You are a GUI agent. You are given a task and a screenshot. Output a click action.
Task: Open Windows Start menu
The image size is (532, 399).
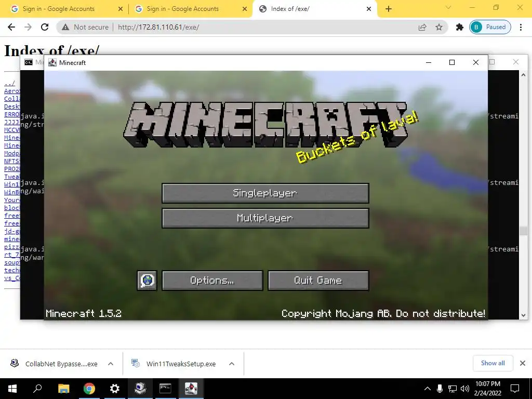pos(12,389)
